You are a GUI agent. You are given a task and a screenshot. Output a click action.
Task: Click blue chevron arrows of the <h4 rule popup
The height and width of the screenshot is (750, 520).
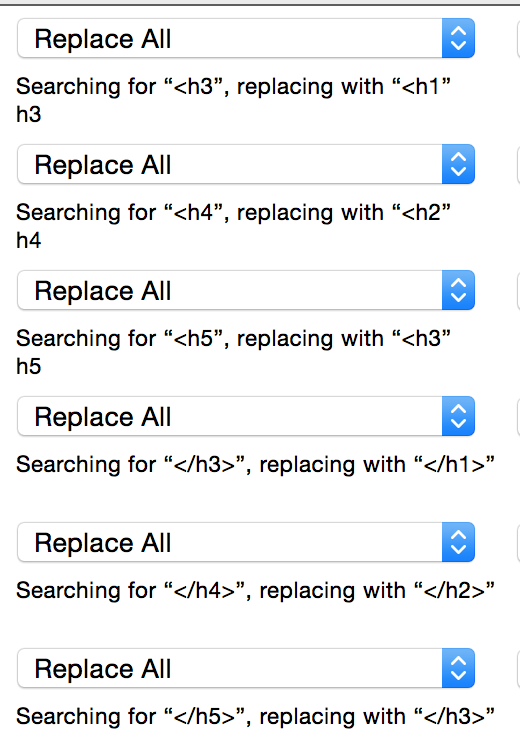pyautogui.click(x=458, y=164)
